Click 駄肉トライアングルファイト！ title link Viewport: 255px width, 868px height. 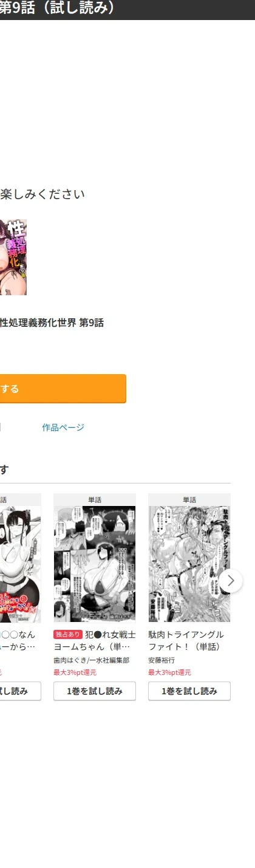click(x=186, y=641)
